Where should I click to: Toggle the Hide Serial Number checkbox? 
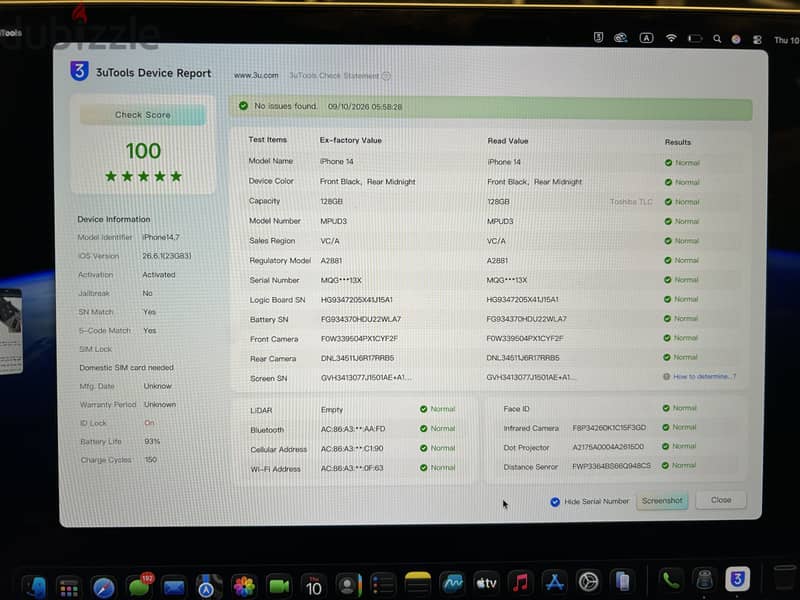point(555,502)
